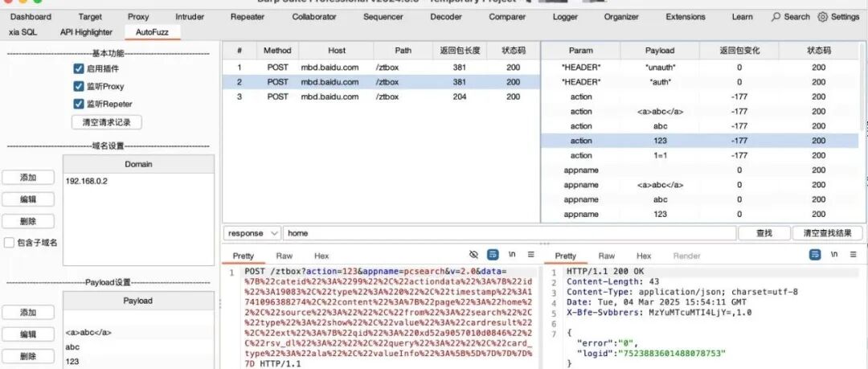Viewport: 868px width, 369px height.
Task: Select request row number 1
Action: (x=381, y=68)
